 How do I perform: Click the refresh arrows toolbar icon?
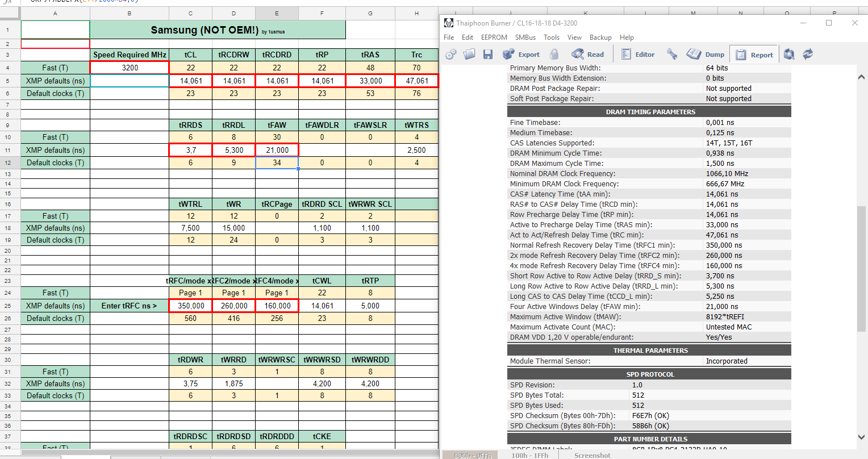tap(808, 55)
